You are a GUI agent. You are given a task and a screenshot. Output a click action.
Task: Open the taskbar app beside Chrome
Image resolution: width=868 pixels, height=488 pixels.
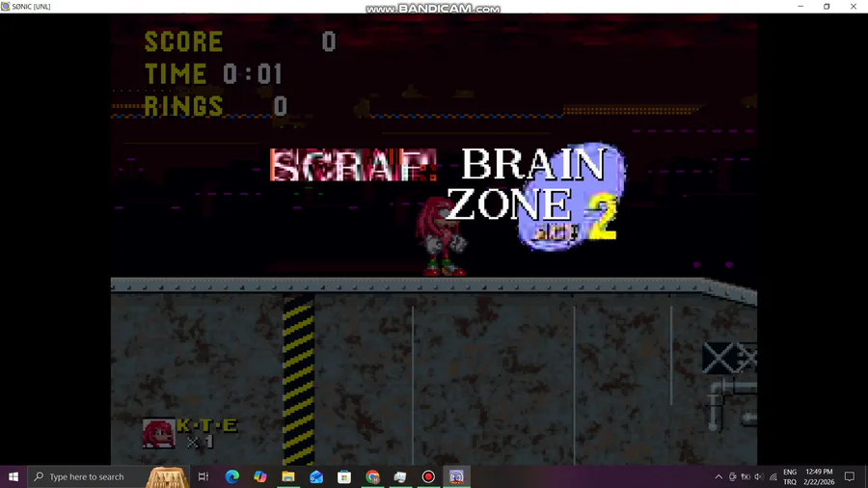click(x=400, y=476)
